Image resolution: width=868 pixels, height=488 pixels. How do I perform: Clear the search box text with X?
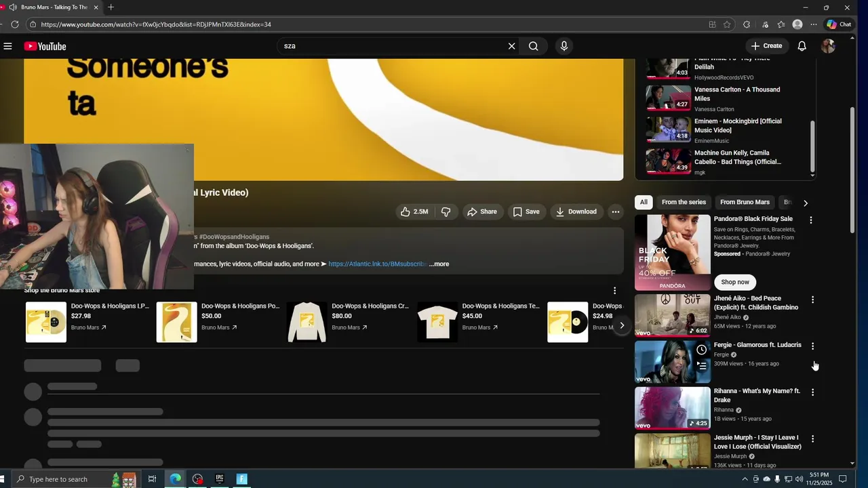pos(511,46)
